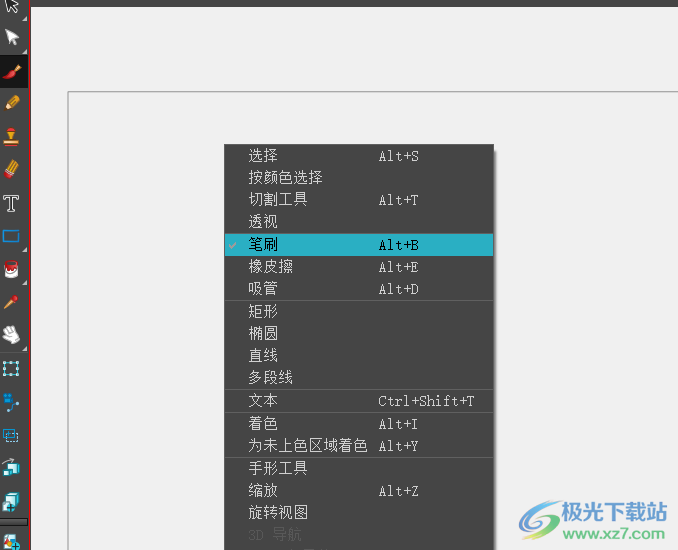Choose 透视 menu entry
Image resolution: width=678 pixels, height=550 pixels.
point(359,222)
